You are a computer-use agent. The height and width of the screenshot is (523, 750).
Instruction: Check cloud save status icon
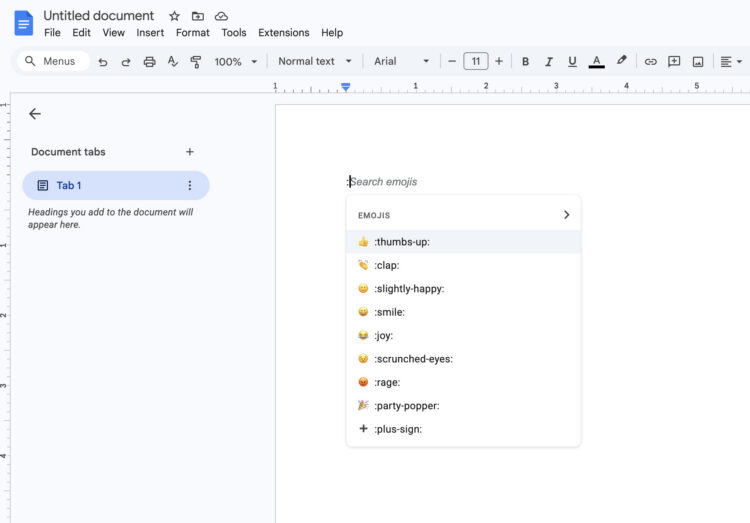tap(221, 16)
